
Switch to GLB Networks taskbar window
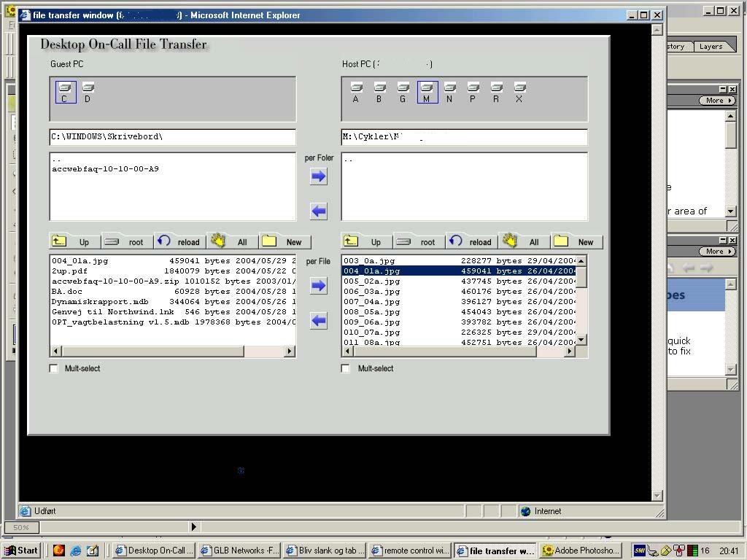point(239,551)
